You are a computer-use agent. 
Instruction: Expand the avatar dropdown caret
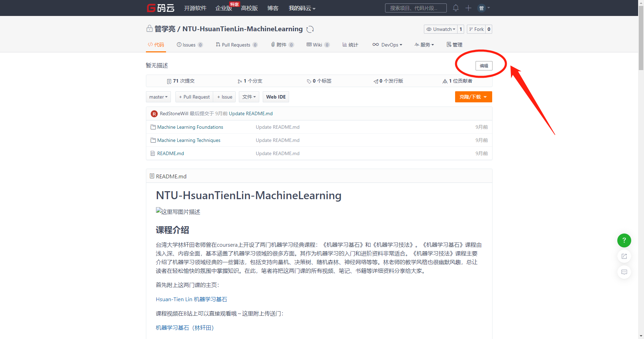click(x=489, y=8)
